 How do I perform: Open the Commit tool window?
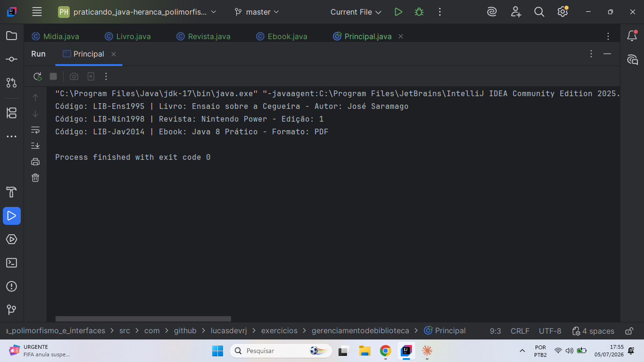point(11,59)
